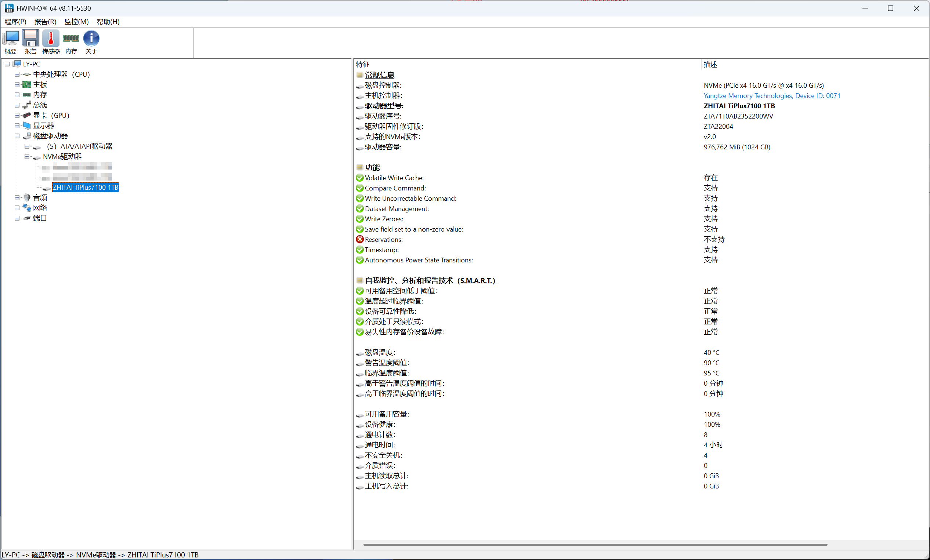Expand the 音频 tree node
Image resolution: width=930 pixels, height=560 pixels.
17,197
